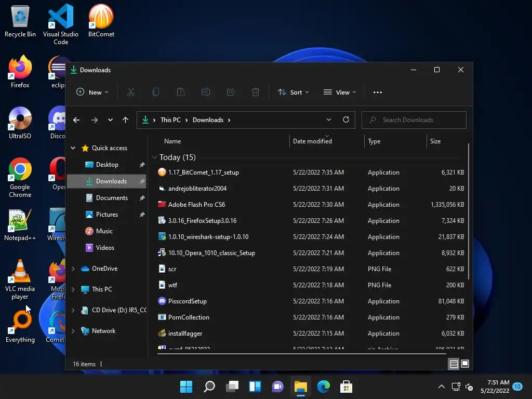
Task: Click the Copy toolbar icon
Action: click(156, 92)
